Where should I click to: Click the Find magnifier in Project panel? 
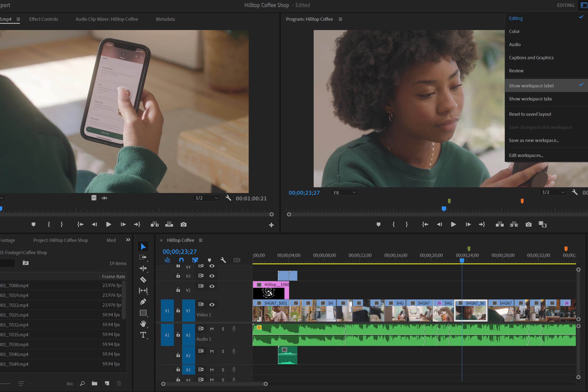[x=82, y=383]
